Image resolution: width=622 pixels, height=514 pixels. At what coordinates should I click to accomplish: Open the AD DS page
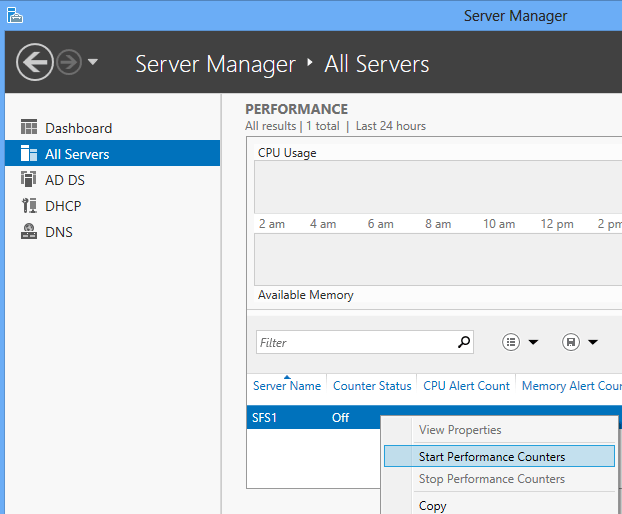pyautogui.click(x=65, y=180)
